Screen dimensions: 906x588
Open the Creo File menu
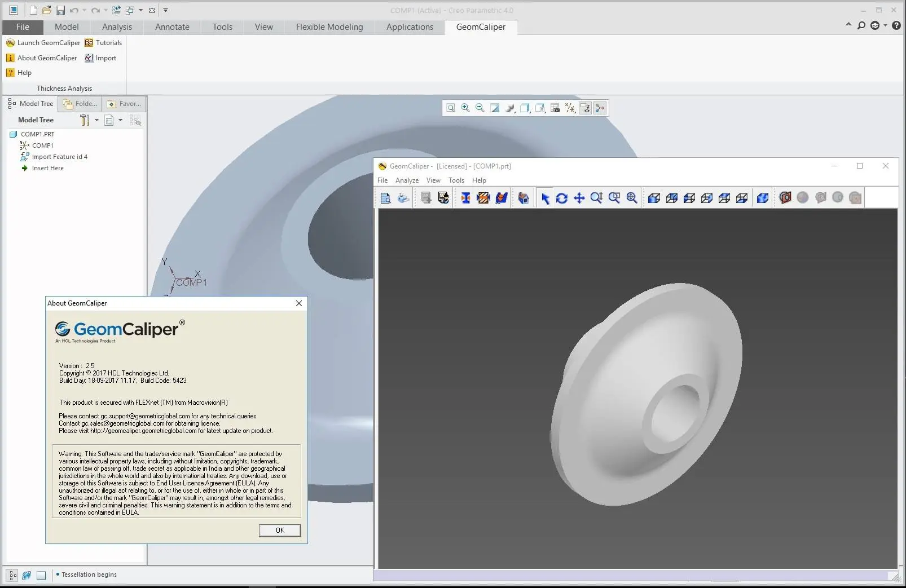(x=23, y=27)
